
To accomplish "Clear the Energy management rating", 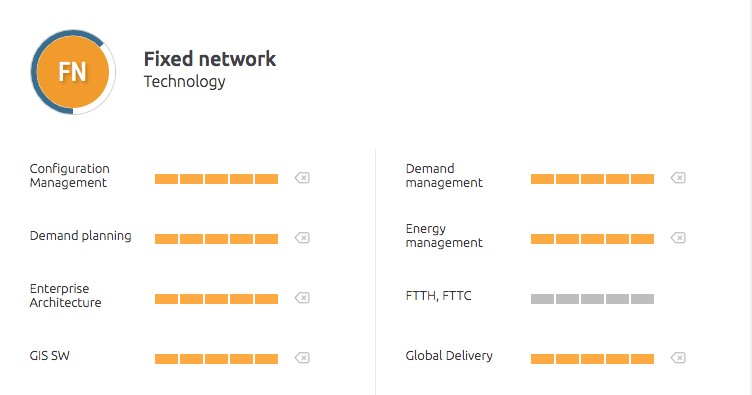I will (678, 238).
